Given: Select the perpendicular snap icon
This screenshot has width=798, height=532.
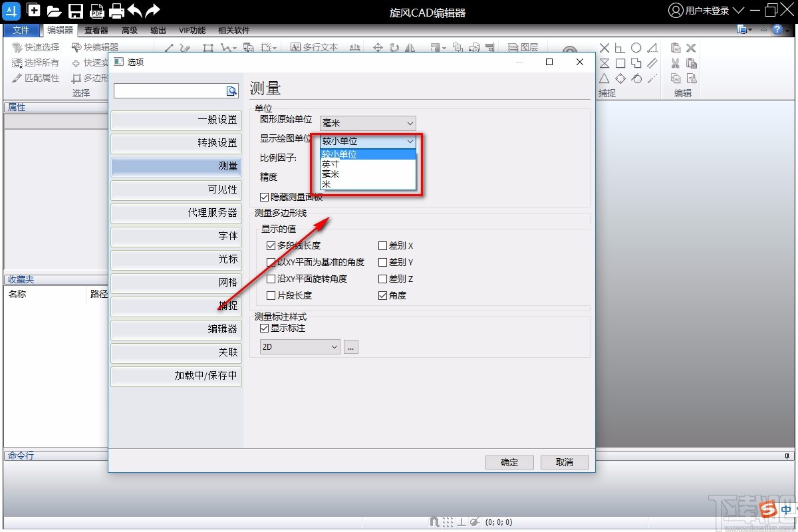Looking at the screenshot, I should pyautogui.click(x=620, y=48).
